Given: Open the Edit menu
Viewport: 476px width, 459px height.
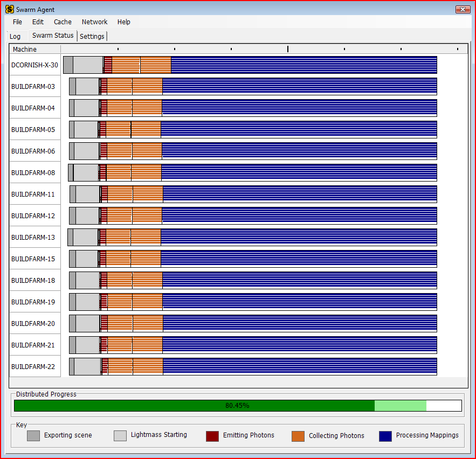Looking at the screenshot, I should click(38, 22).
